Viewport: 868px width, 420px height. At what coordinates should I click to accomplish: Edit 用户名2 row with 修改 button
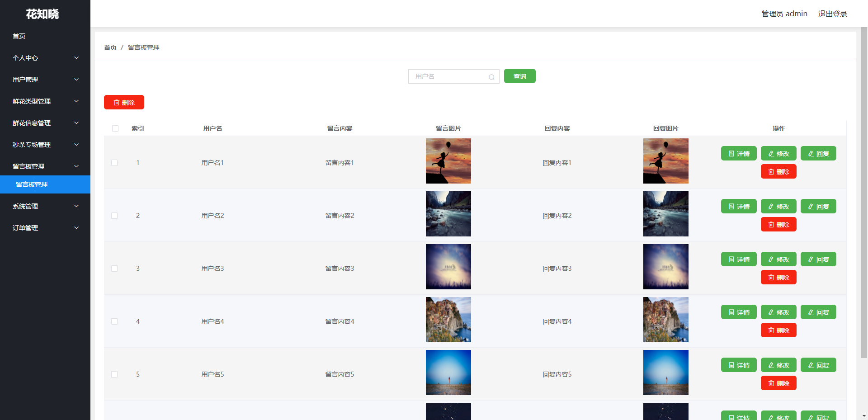coord(778,207)
